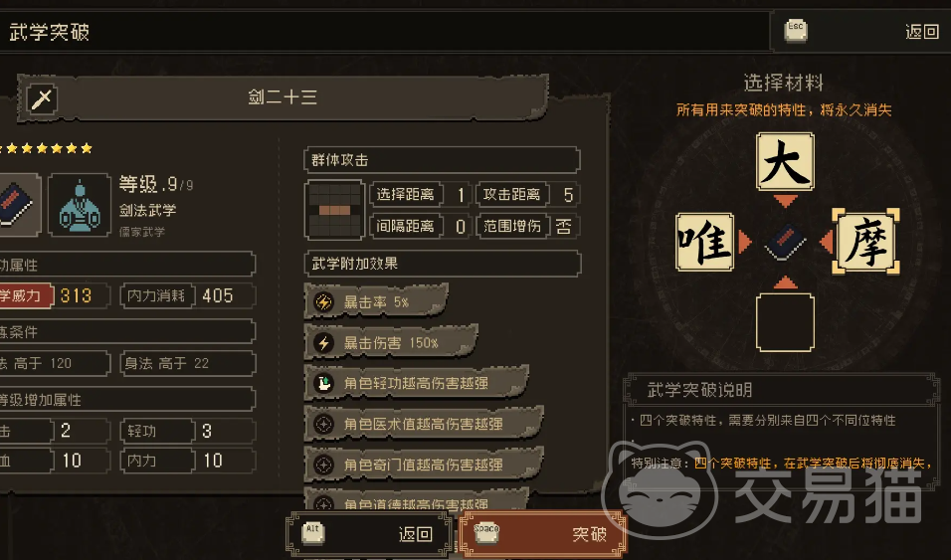Select the 角色奇门值越高伤害越强 effect

tap(424, 465)
